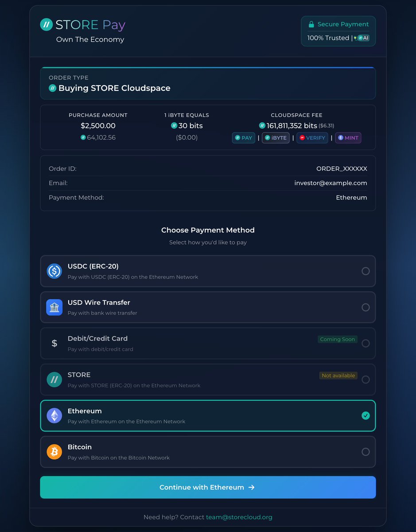Click the ORDER_XXXXXX order ID value
The image size is (416, 532).
click(342, 169)
